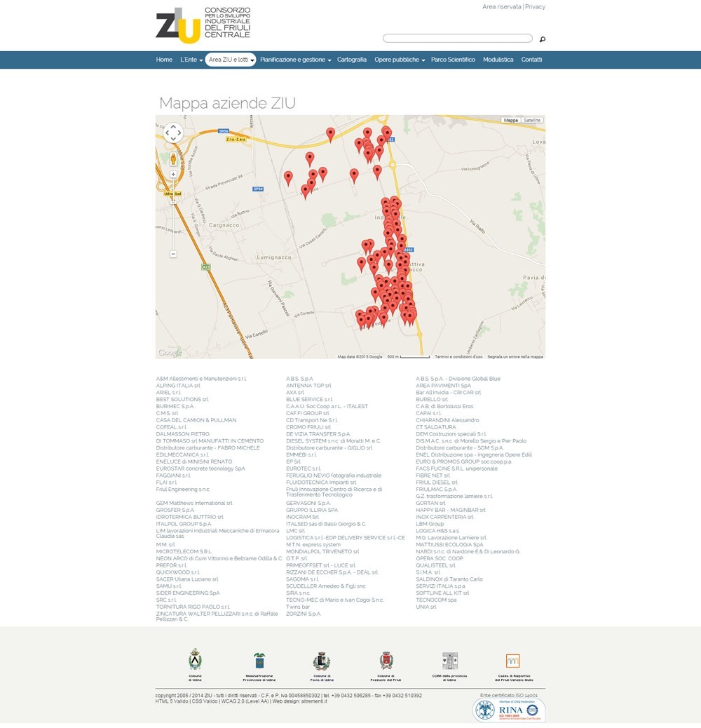Zoom in on map with plus button
Image resolution: width=701 pixels, height=728 pixels.
(x=173, y=175)
